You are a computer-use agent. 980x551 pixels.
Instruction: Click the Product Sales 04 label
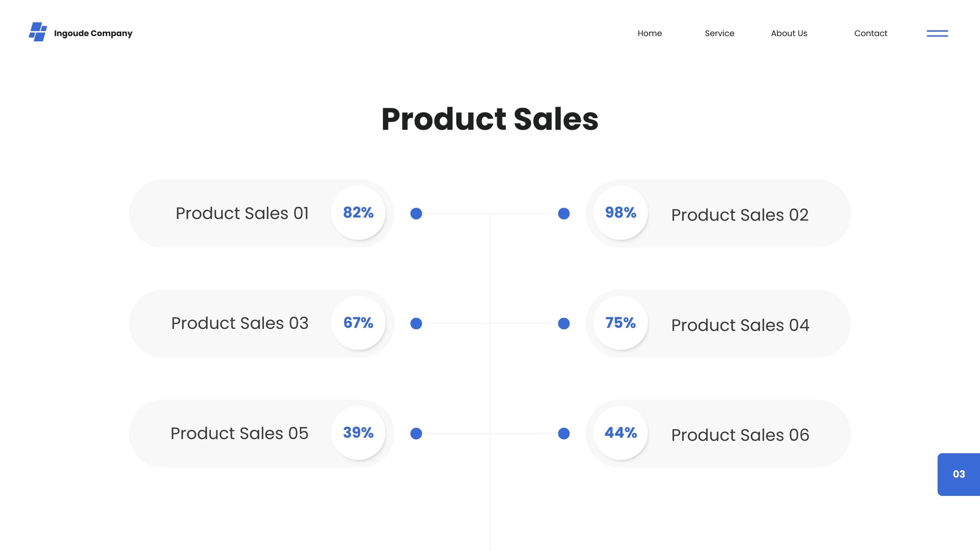[740, 325]
